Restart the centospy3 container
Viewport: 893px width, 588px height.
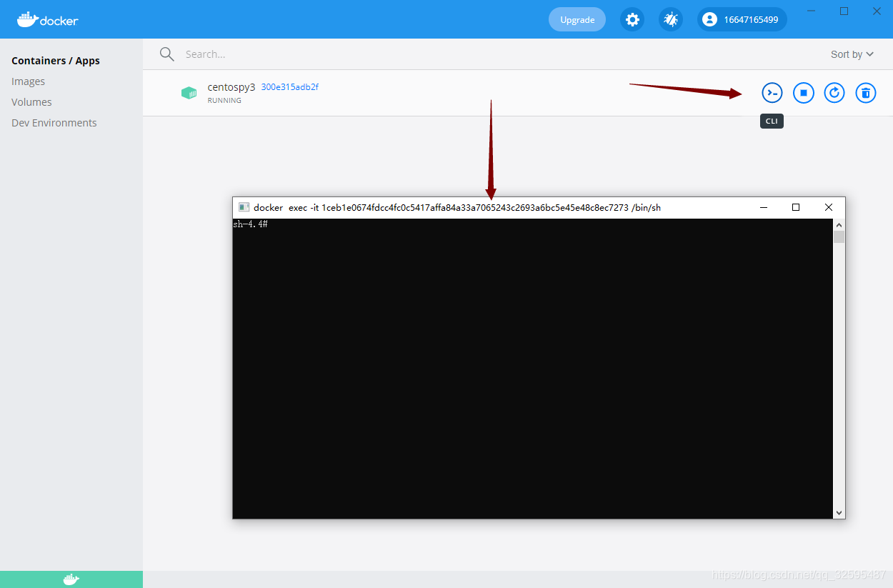[834, 92]
